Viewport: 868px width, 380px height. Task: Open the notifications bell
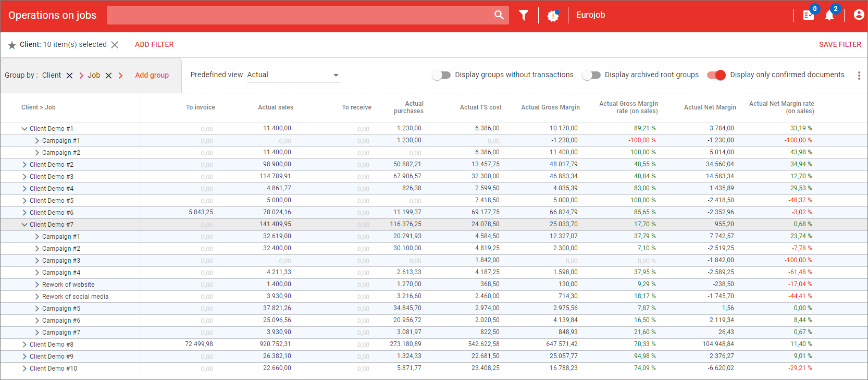point(829,15)
